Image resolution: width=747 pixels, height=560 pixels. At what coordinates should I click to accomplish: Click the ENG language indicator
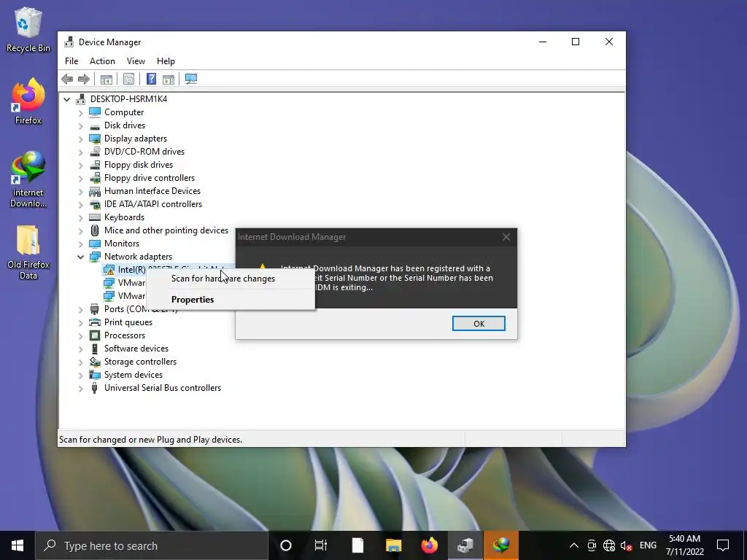pos(648,545)
